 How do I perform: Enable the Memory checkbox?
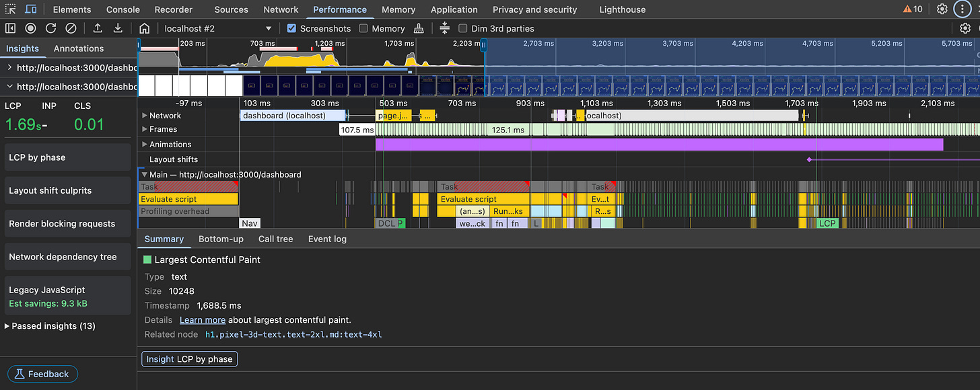pos(363,28)
